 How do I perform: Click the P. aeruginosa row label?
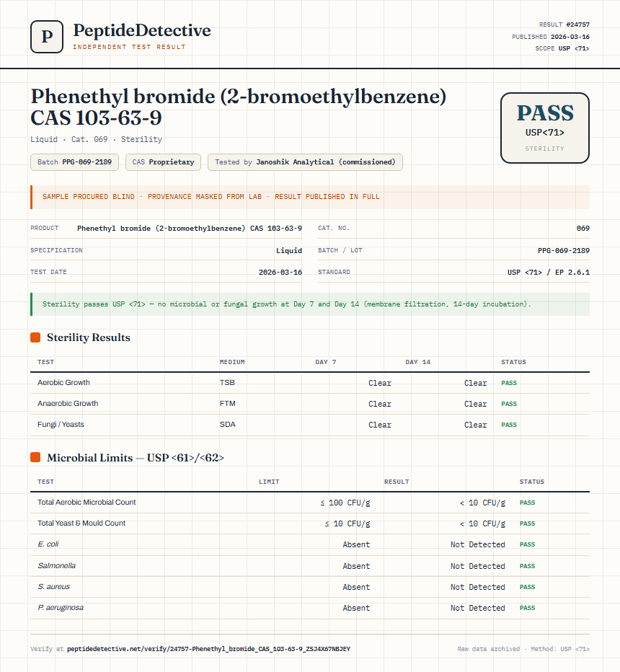point(61,608)
